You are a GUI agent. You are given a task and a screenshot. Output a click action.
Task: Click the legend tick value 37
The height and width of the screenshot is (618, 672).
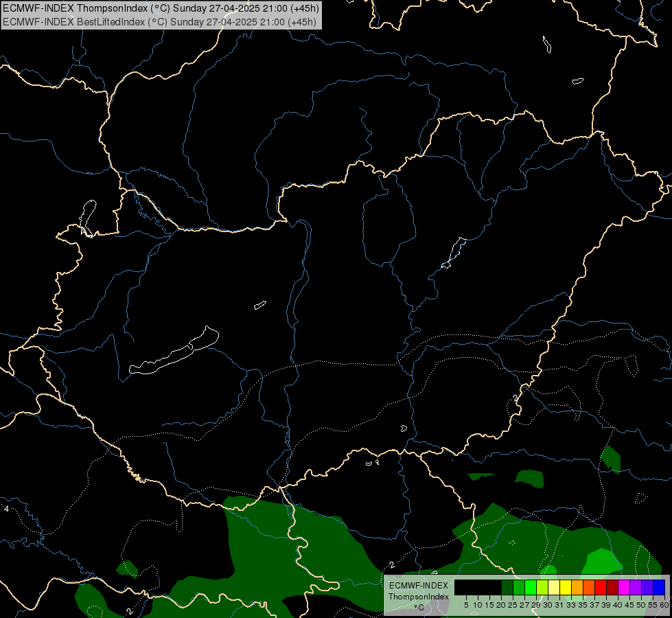tap(594, 605)
